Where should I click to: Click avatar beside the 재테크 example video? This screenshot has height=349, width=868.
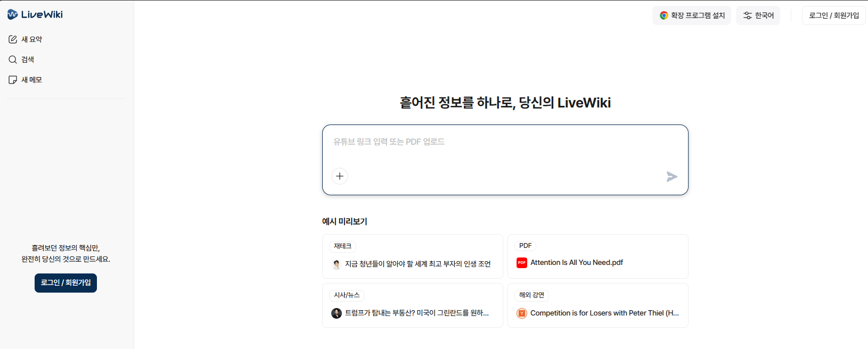click(337, 264)
